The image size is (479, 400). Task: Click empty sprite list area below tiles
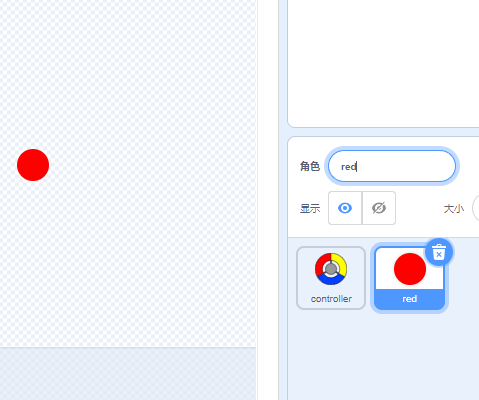coord(383,357)
